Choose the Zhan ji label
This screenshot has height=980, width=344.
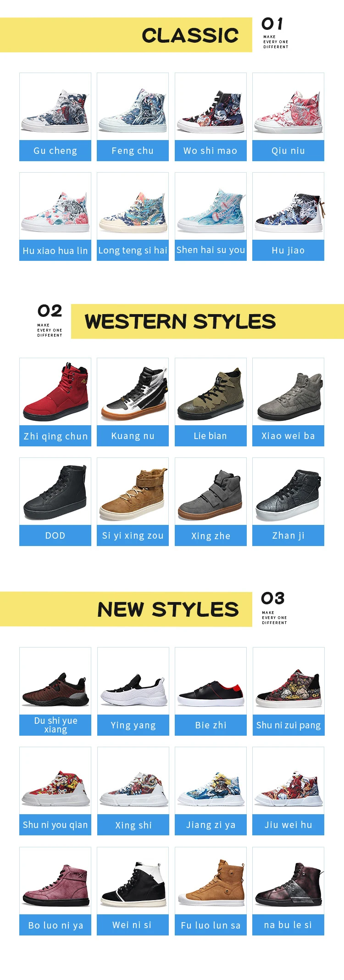[x=288, y=535]
